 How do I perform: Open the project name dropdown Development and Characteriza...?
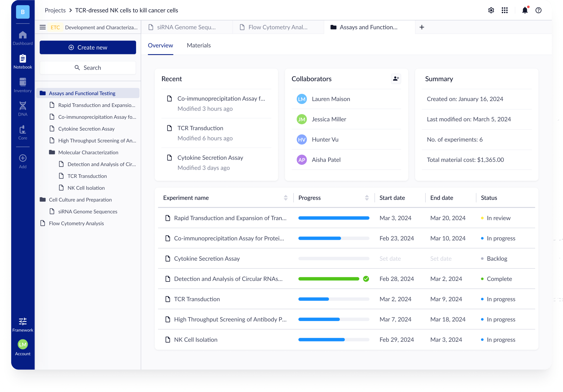click(101, 27)
